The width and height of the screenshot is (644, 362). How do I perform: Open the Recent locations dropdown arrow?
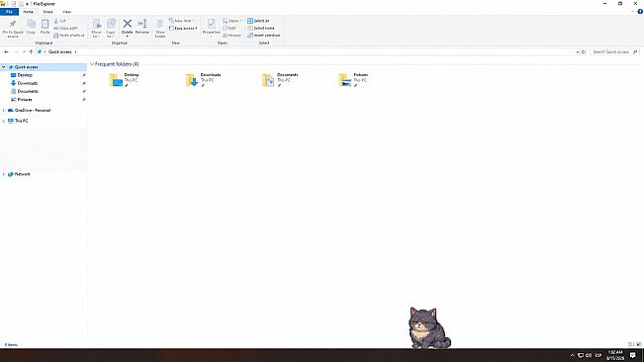point(24,51)
